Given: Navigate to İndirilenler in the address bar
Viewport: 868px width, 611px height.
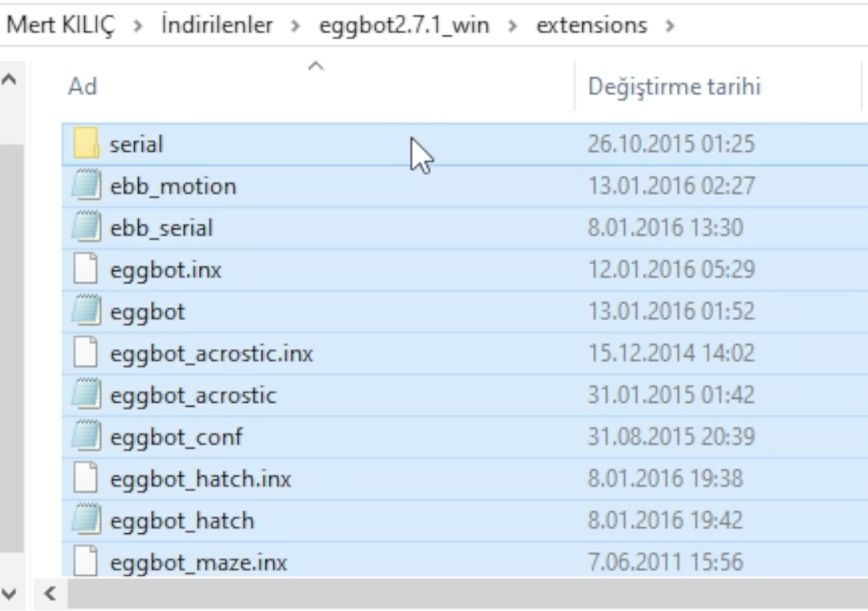Looking at the screenshot, I should coord(217,25).
